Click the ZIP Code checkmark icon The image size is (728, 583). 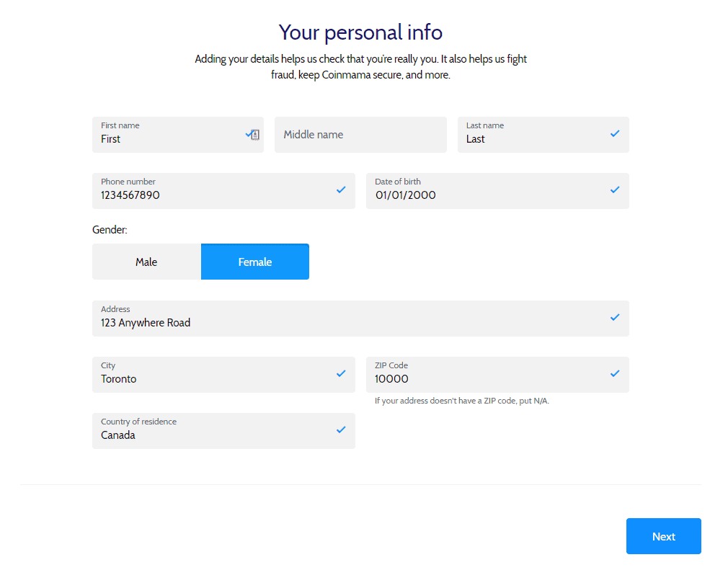click(x=614, y=373)
